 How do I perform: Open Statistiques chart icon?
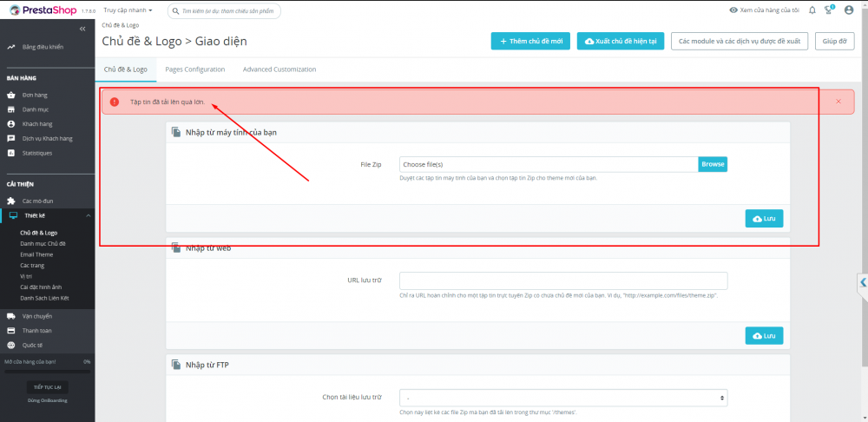click(10, 153)
